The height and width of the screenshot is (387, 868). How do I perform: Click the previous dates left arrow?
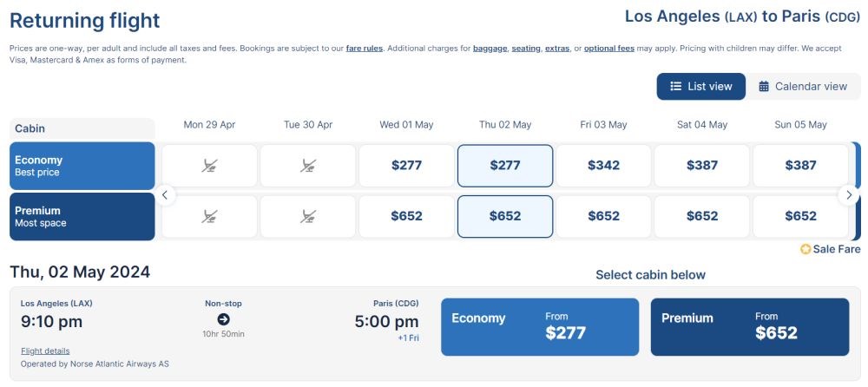[x=165, y=195]
